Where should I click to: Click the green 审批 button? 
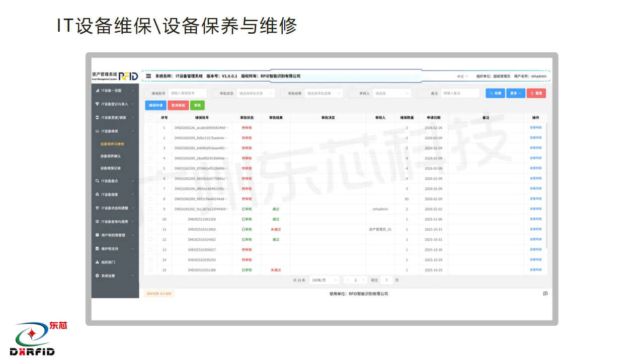tap(197, 105)
